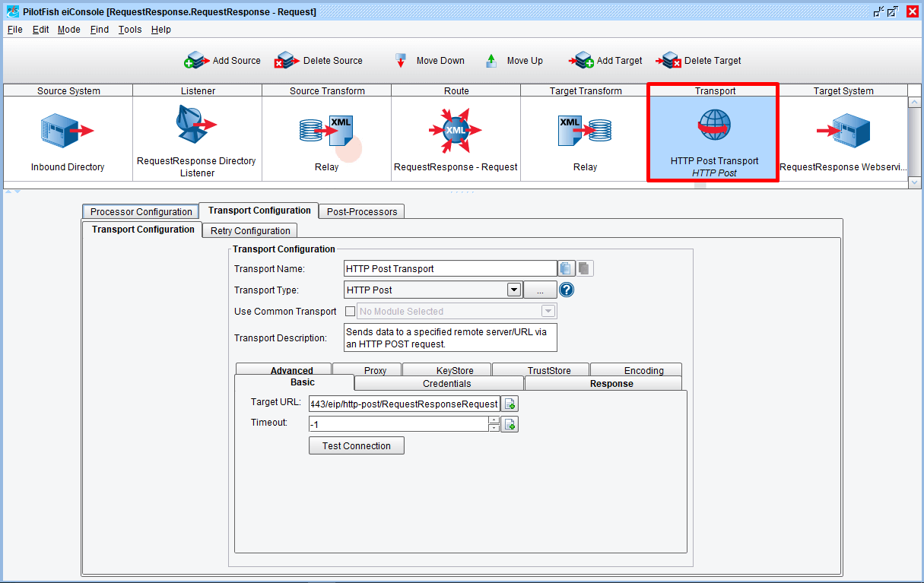Select the top-level Transport Configuration tab
924x583 pixels.
tap(259, 211)
